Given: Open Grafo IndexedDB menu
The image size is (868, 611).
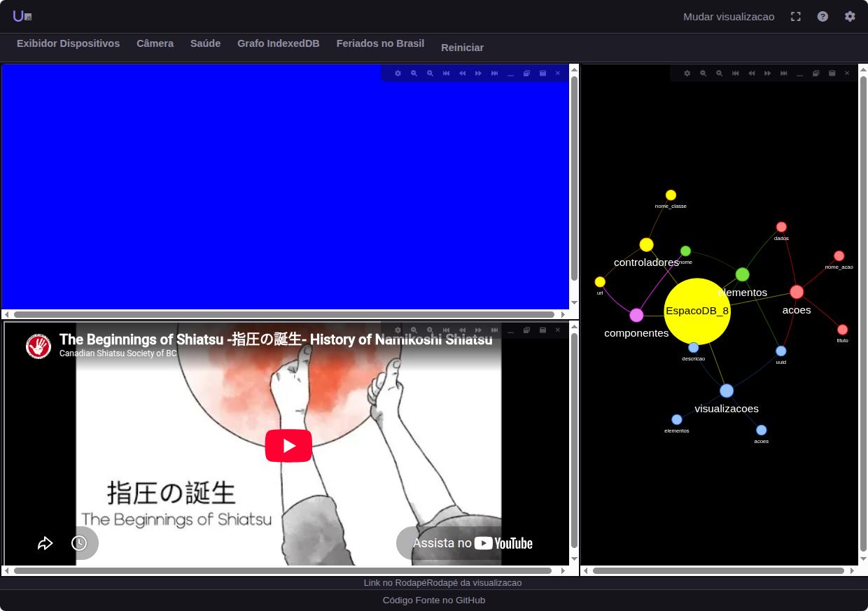Looking at the screenshot, I should point(278,43).
